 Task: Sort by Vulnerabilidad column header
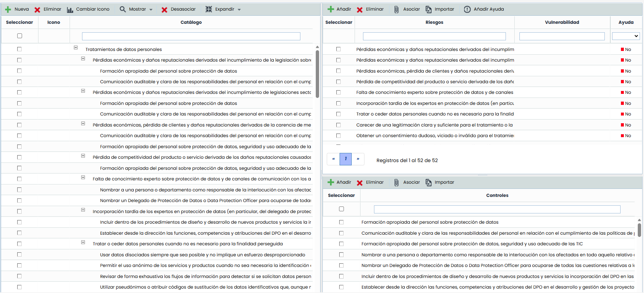(x=562, y=22)
